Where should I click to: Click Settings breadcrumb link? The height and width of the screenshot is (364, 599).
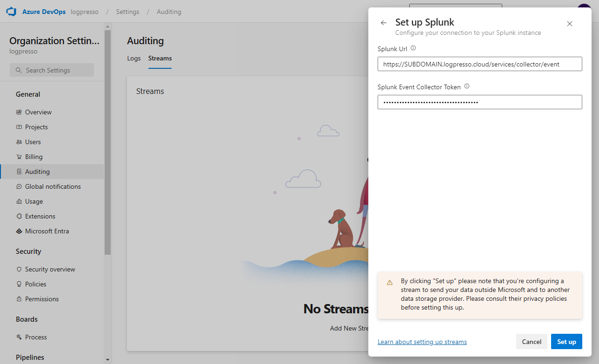coord(127,12)
